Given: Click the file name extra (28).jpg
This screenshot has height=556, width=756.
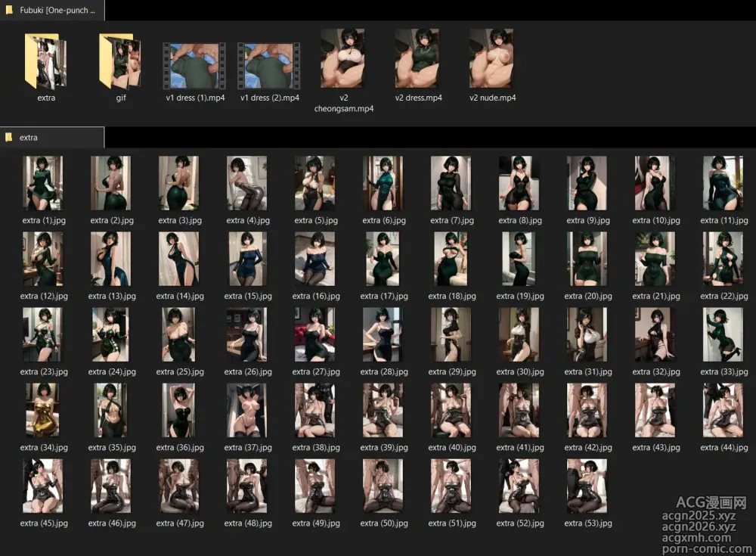Looking at the screenshot, I should 384,372.
